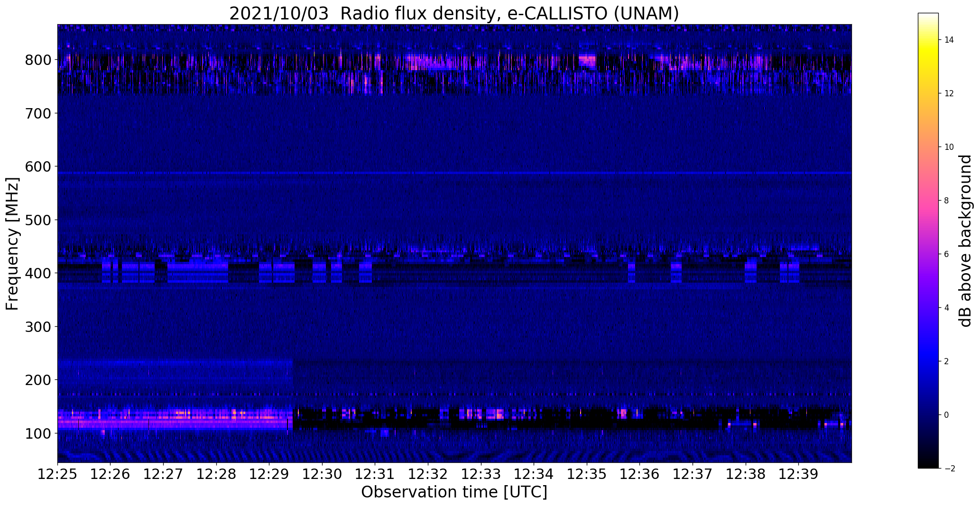Click the 12:39 time tick label

tap(799, 474)
